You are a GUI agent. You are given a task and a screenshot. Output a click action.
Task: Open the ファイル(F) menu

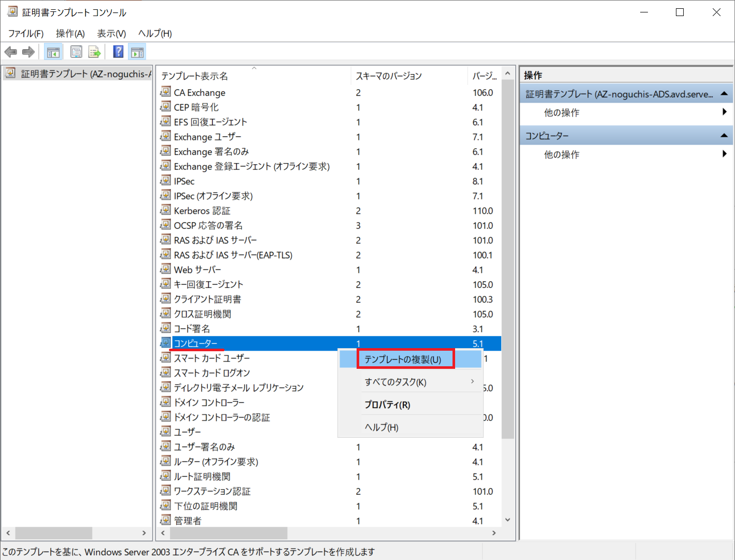pos(26,34)
